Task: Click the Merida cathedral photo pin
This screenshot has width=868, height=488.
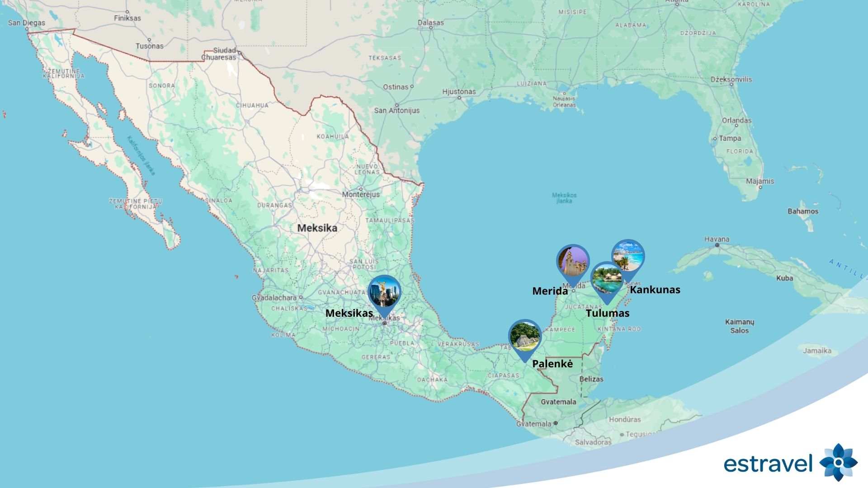Action: coord(573,262)
